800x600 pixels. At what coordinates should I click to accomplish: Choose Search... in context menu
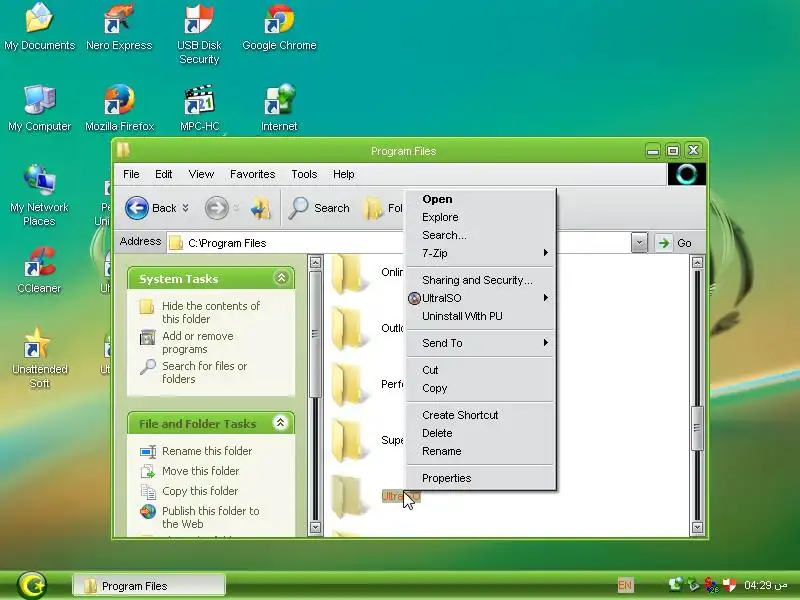click(482, 235)
